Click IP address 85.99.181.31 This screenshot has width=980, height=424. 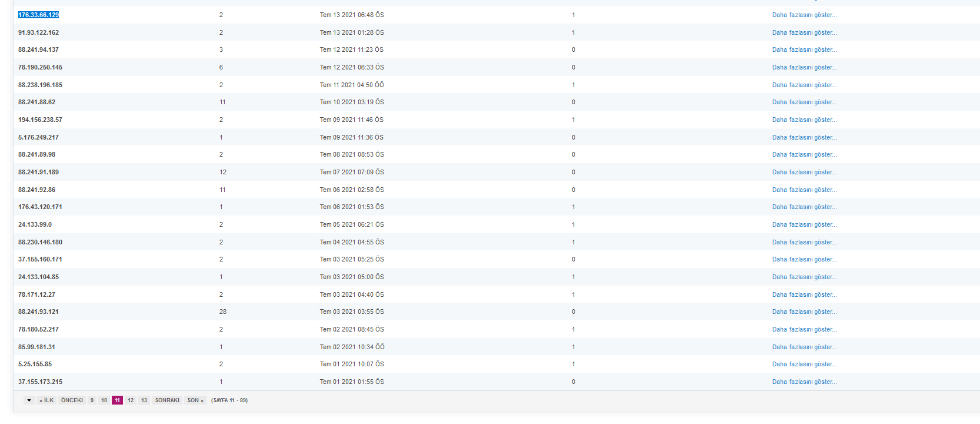[x=36, y=347]
